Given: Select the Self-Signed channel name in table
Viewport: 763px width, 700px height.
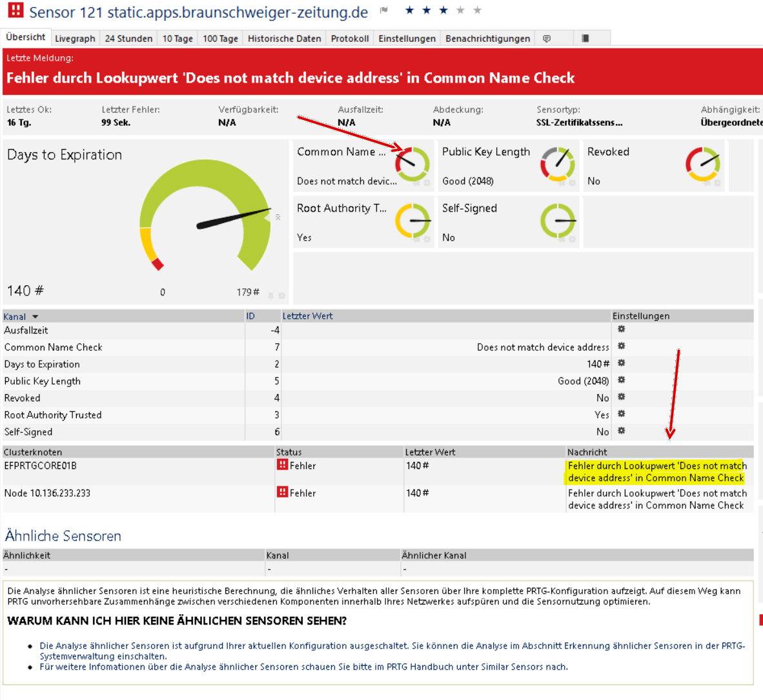Looking at the screenshot, I should [28, 432].
